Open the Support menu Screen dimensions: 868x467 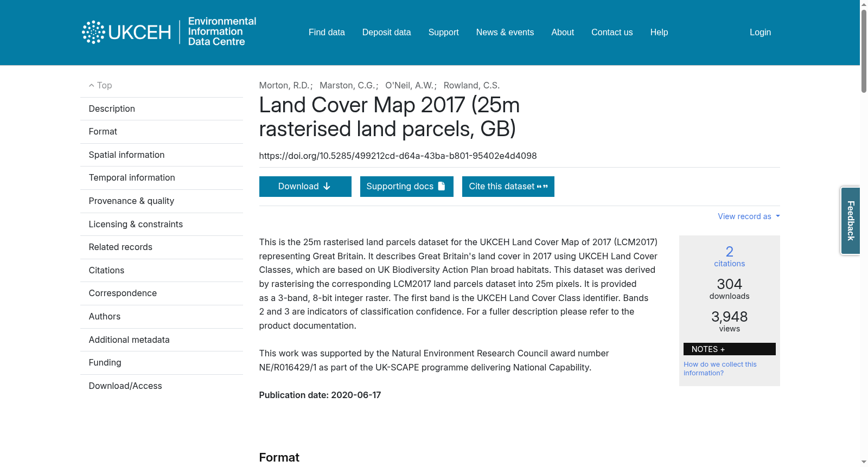coord(444,33)
